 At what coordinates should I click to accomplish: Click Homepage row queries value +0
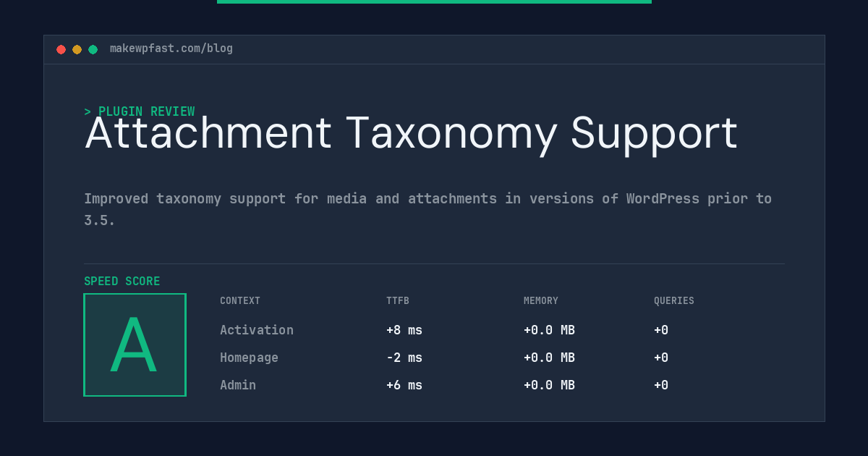point(661,358)
